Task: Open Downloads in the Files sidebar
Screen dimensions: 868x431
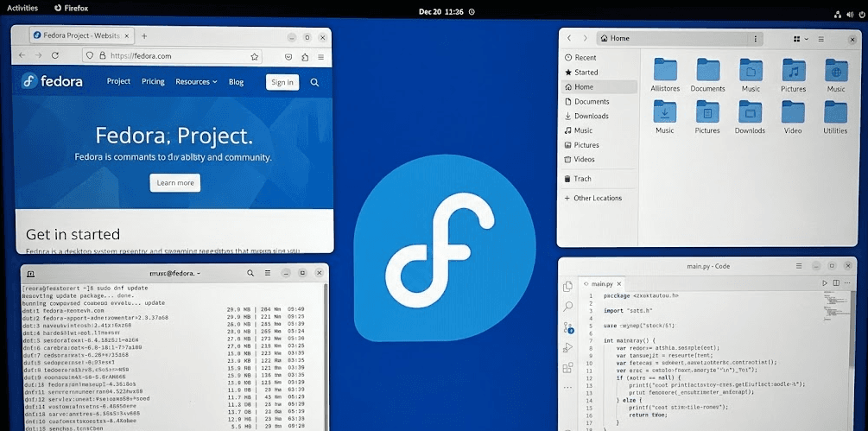Action: (591, 116)
